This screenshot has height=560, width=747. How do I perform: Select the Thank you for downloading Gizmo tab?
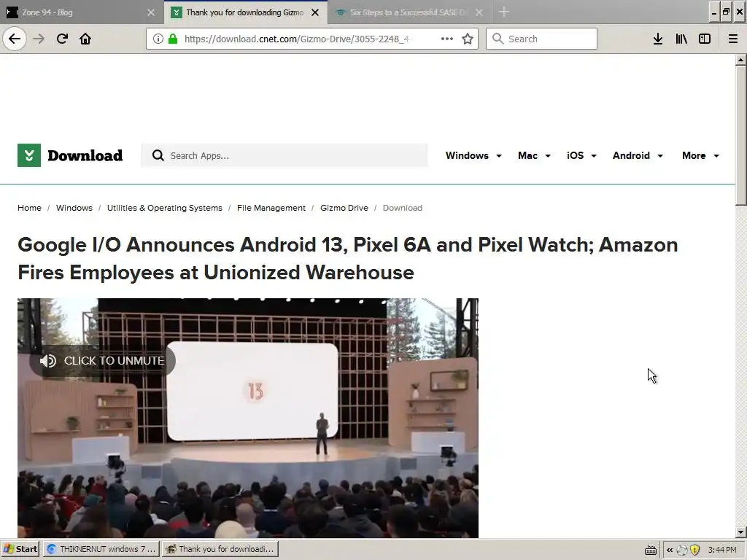pyautogui.click(x=245, y=12)
